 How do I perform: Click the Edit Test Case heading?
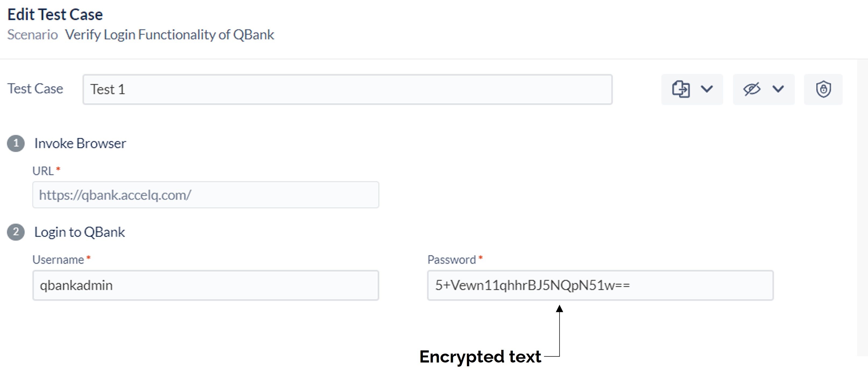click(x=55, y=15)
